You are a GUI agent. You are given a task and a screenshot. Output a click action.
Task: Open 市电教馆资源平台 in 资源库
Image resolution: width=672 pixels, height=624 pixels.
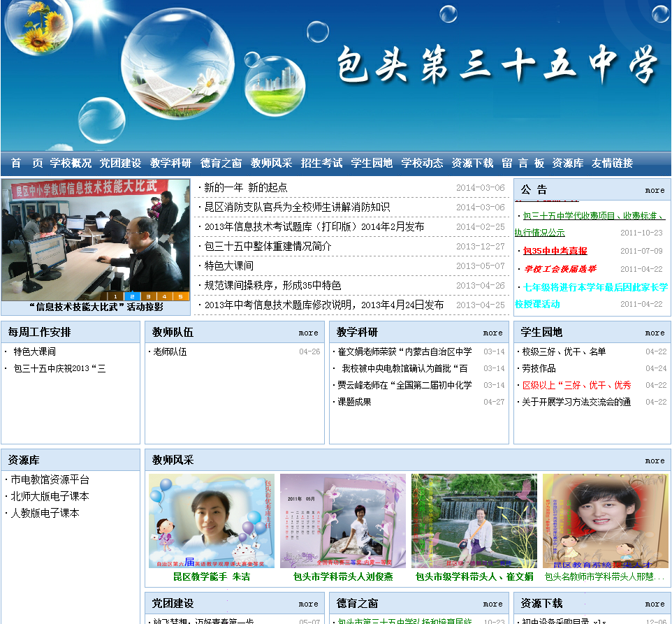coord(50,479)
